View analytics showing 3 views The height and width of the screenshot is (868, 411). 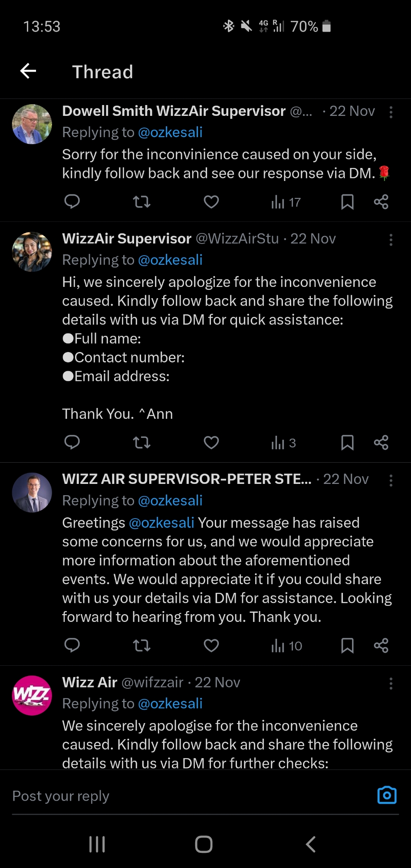point(283,443)
